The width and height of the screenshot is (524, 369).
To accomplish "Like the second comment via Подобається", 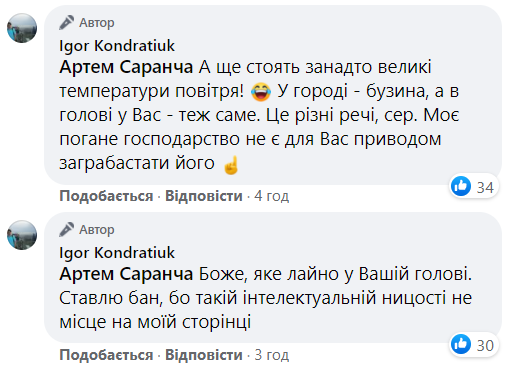I will [106, 355].
